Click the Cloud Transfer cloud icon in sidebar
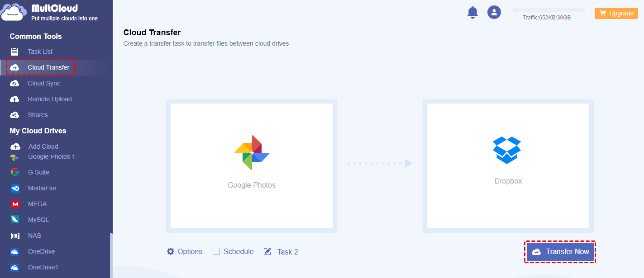 pos(15,67)
